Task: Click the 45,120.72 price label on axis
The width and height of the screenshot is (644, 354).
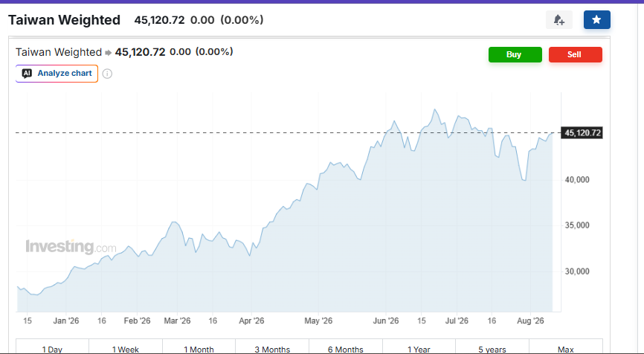Action: tap(582, 132)
